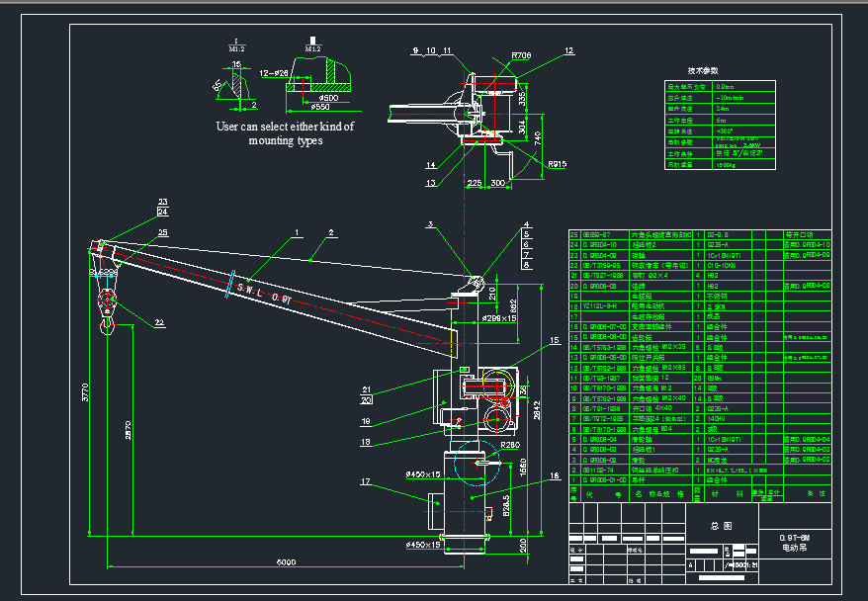868x601 pixels.
Task: Select callout number 12 in top view
Action: point(569,50)
